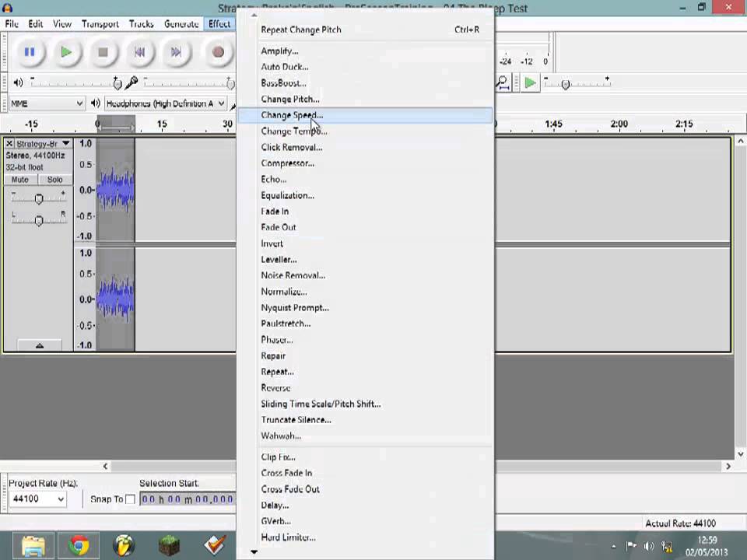The width and height of the screenshot is (747, 560).
Task: Select Noise Removal effect
Action: tap(366, 275)
